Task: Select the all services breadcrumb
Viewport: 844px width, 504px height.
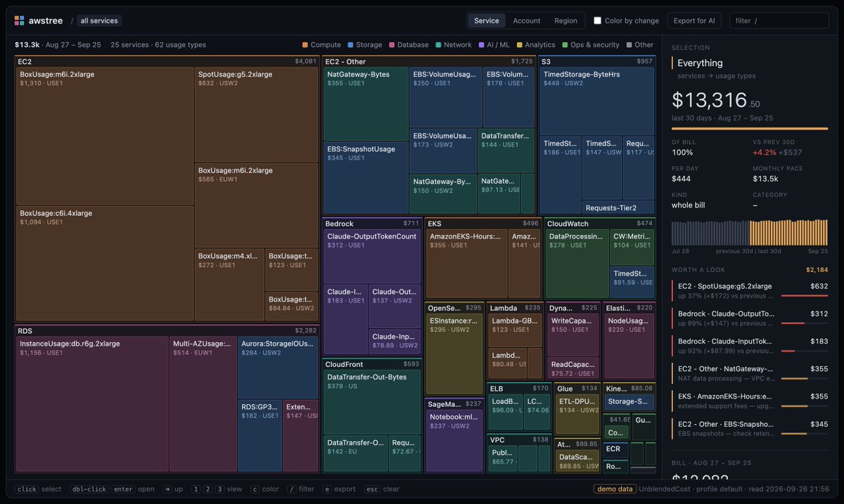Action: [100, 21]
